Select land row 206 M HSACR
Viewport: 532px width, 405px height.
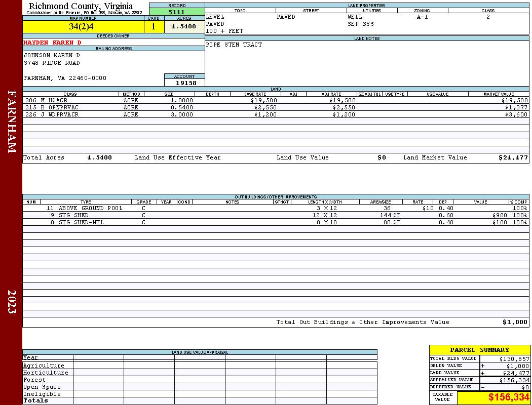(x=276, y=100)
